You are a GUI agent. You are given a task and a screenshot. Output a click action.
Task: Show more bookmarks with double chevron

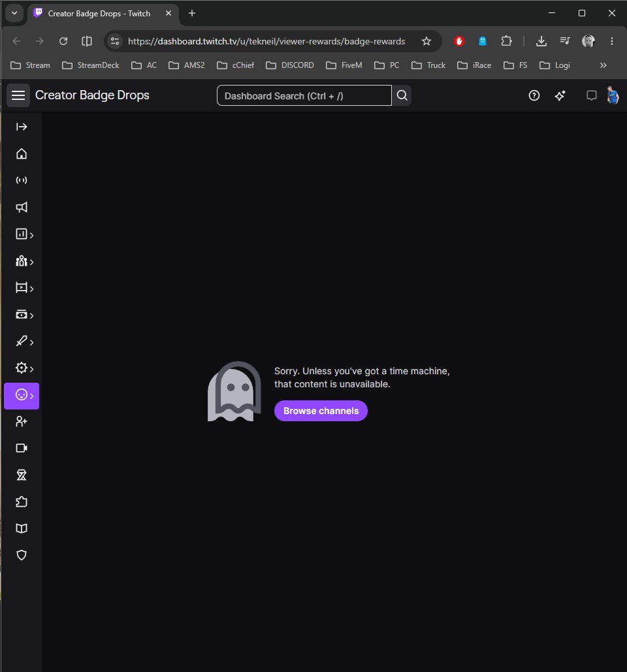[603, 65]
